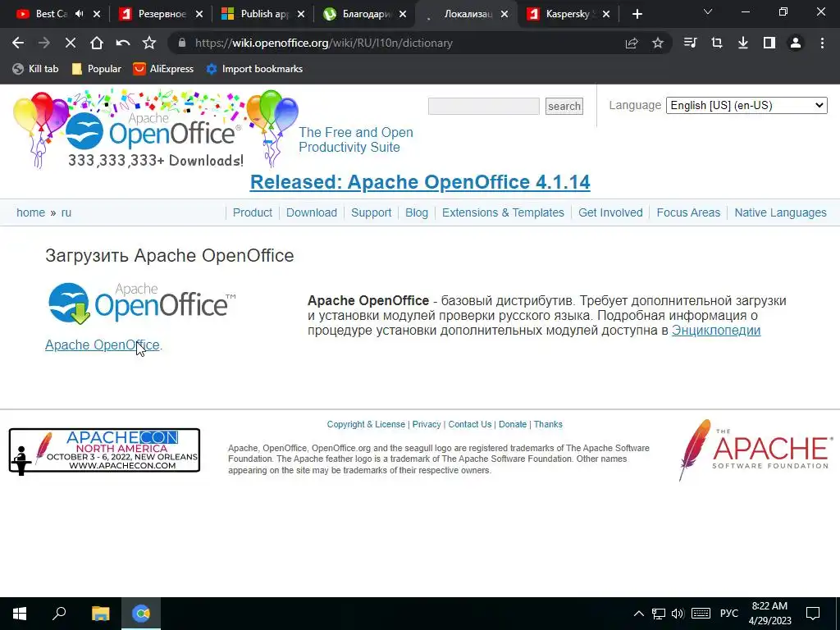Viewport: 840px width, 630px height.
Task: Open the Product menu item
Action: [253, 212]
